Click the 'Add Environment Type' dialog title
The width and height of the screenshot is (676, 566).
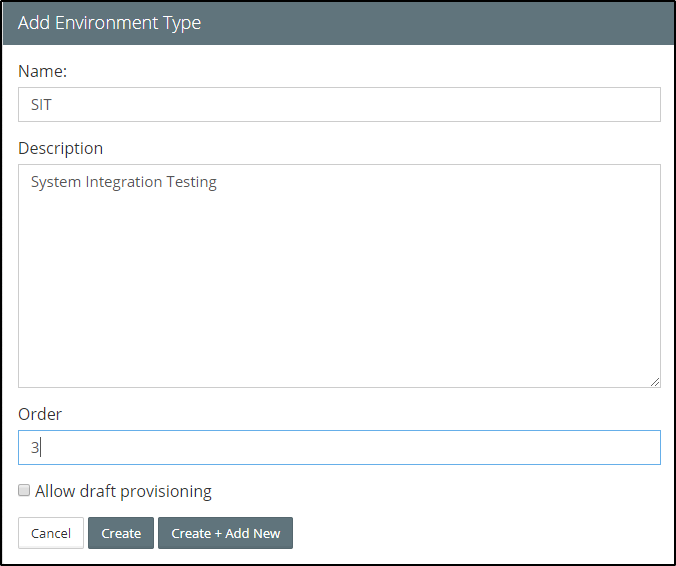click(109, 23)
